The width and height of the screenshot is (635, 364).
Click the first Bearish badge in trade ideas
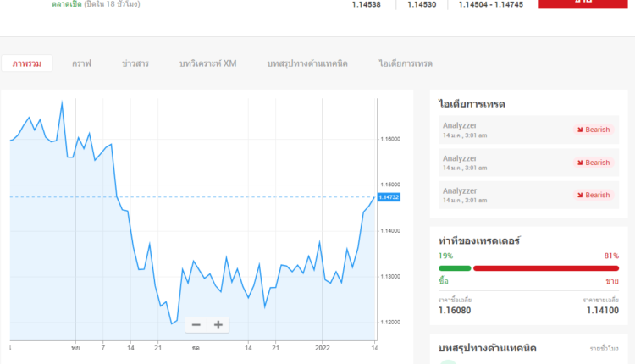(593, 130)
